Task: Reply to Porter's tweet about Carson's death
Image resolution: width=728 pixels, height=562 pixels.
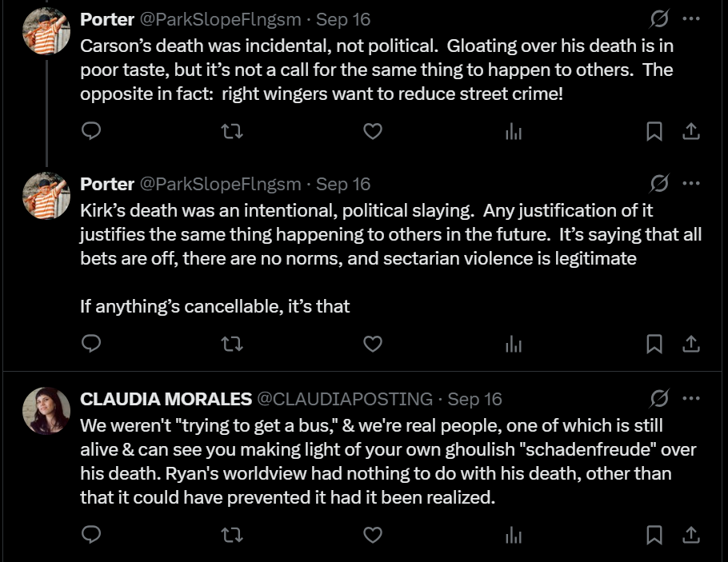Action: coord(91,130)
